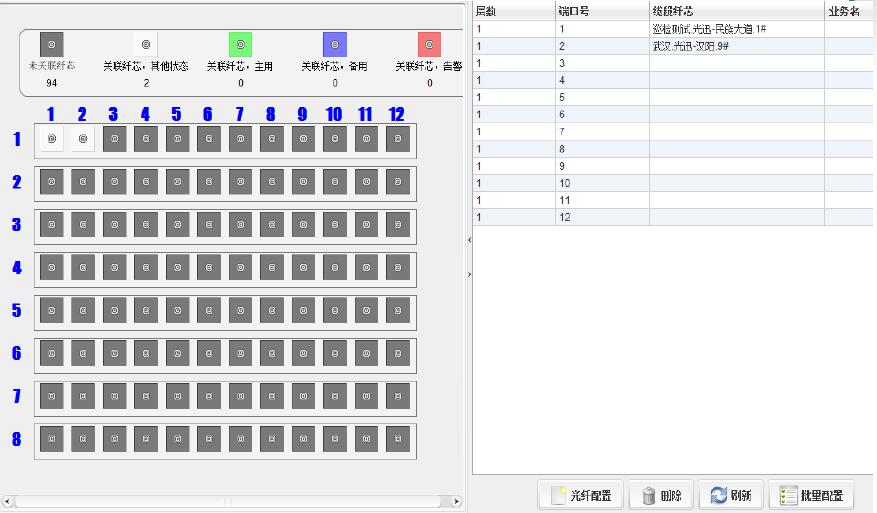
Task: Refresh the list with 刷新 button
Action: coord(731,495)
